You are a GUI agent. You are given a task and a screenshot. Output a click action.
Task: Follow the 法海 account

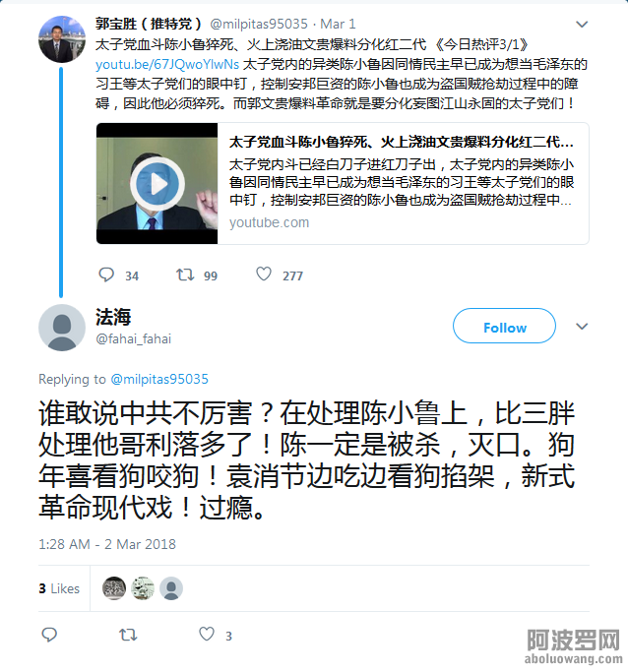tap(504, 326)
